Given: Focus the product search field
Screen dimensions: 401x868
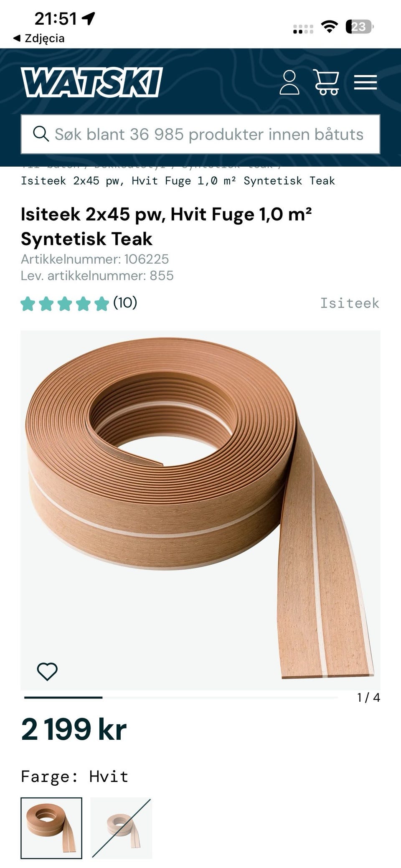Looking at the screenshot, I should click(200, 134).
